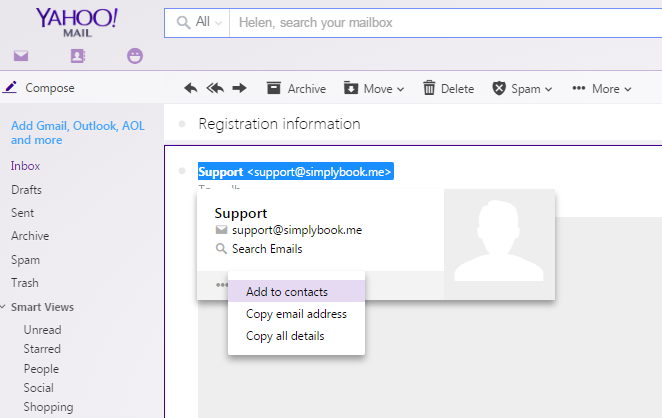
Task: Archive the open email
Action: [x=296, y=88]
